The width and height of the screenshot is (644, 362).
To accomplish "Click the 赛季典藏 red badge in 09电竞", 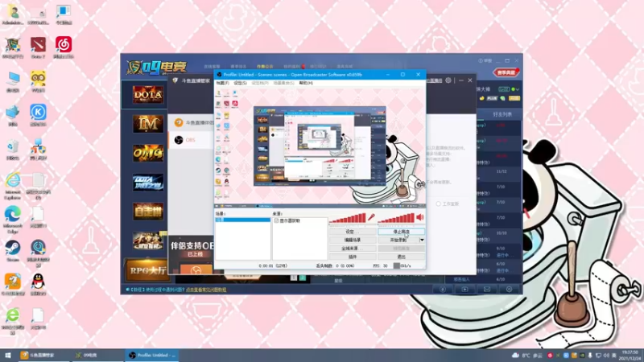I will [506, 72].
